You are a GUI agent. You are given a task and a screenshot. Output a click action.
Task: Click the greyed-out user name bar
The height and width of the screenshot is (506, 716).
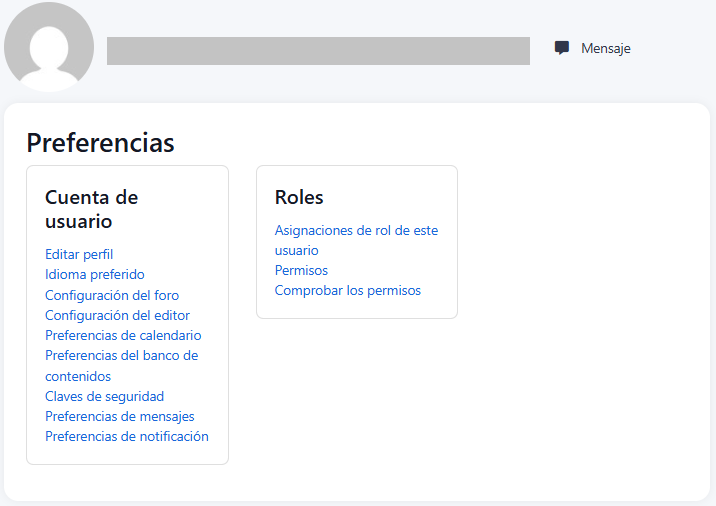tap(318, 51)
